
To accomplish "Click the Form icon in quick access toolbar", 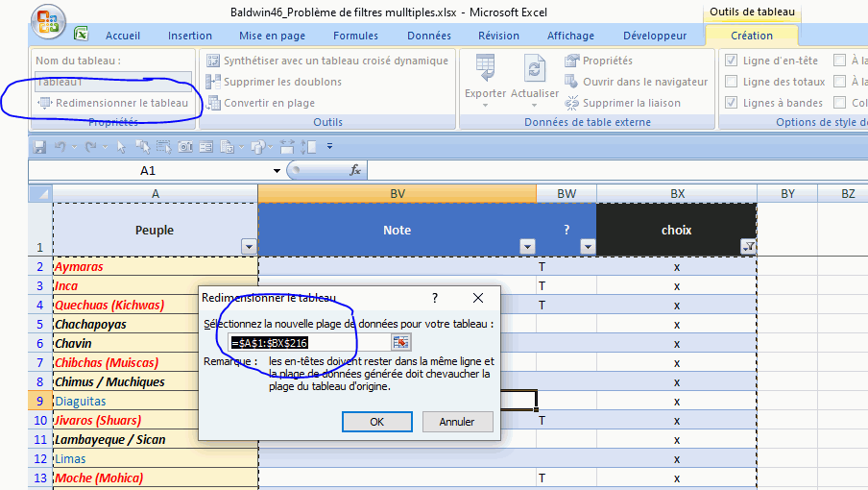I will pyautogui.click(x=205, y=147).
